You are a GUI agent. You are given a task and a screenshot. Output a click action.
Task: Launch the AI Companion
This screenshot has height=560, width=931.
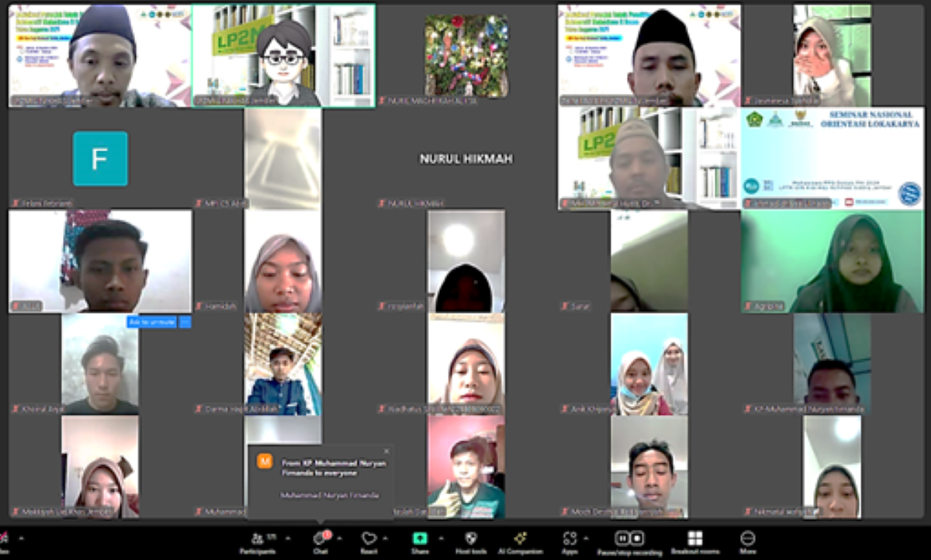[520, 538]
